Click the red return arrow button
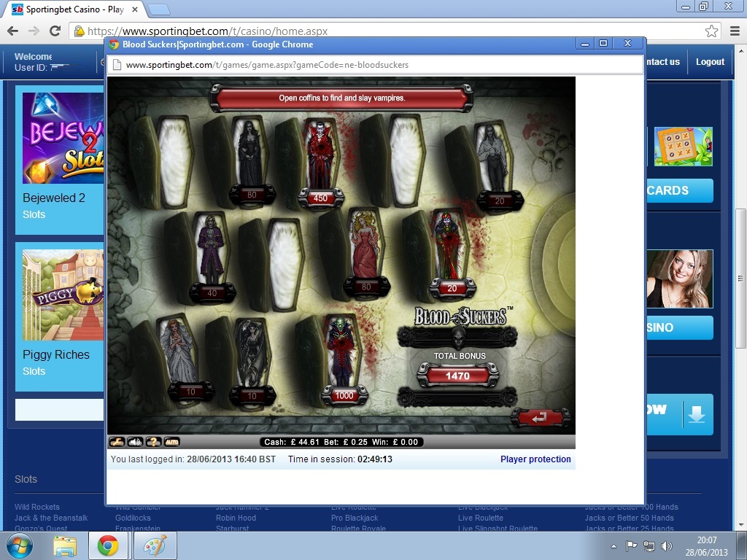Image resolution: width=747 pixels, height=560 pixels. (540, 418)
